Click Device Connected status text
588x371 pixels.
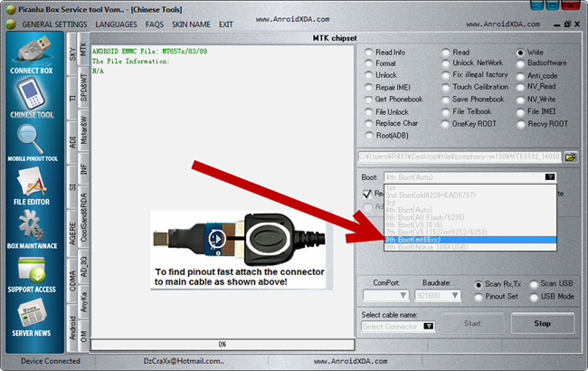51,361
